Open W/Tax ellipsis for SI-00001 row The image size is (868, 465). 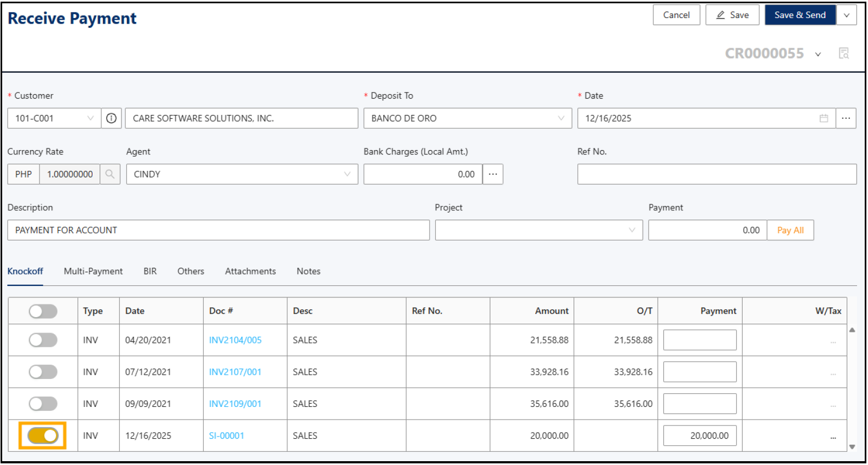point(833,437)
